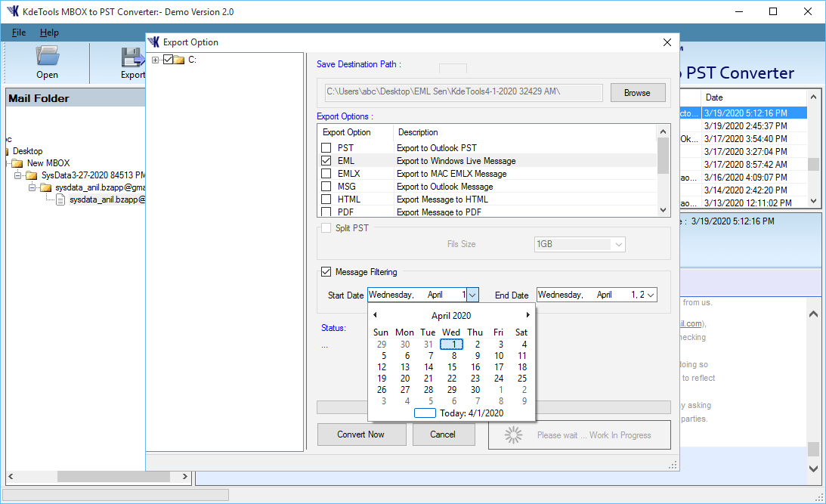Image resolution: width=826 pixels, height=504 pixels.
Task: Enable the PST export option checkbox
Action: (326, 147)
